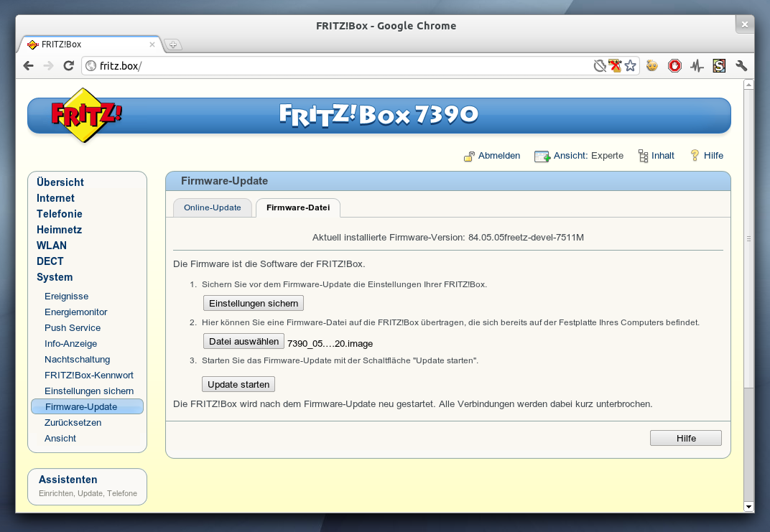Viewport: 770px width, 532px height.
Task: Start the update with Update starten
Action: [238, 384]
